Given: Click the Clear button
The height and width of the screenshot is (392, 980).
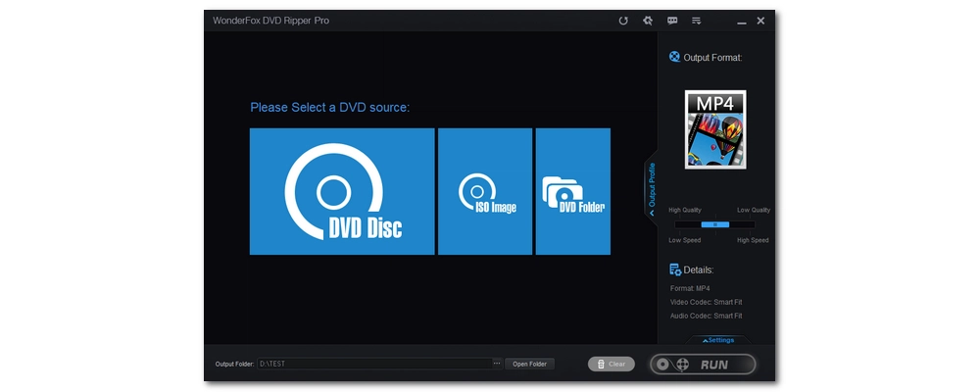Looking at the screenshot, I should [612, 364].
